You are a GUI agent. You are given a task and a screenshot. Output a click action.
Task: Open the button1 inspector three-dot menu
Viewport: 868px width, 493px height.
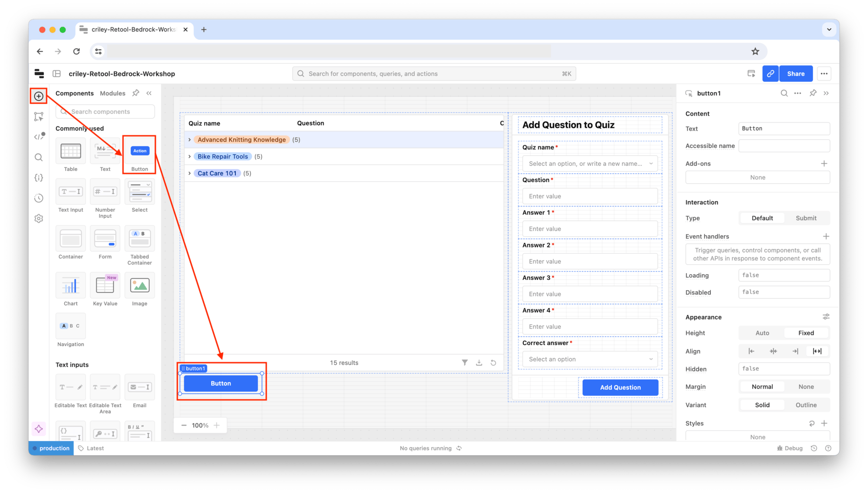click(x=798, y=93)
